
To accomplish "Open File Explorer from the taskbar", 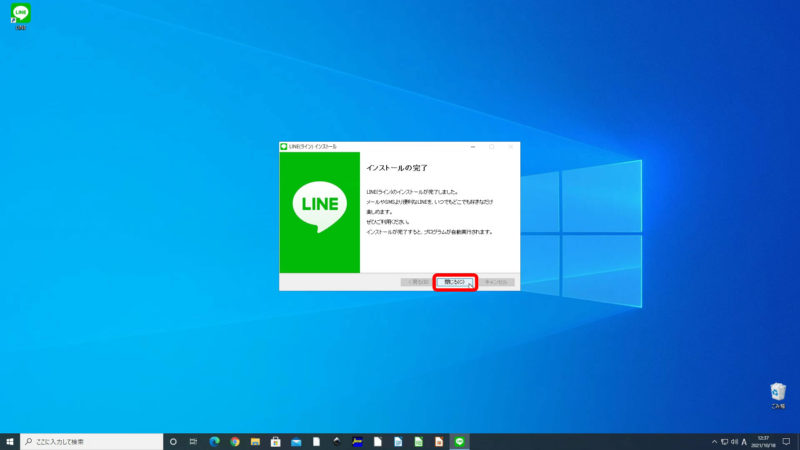I will (255, 441).
